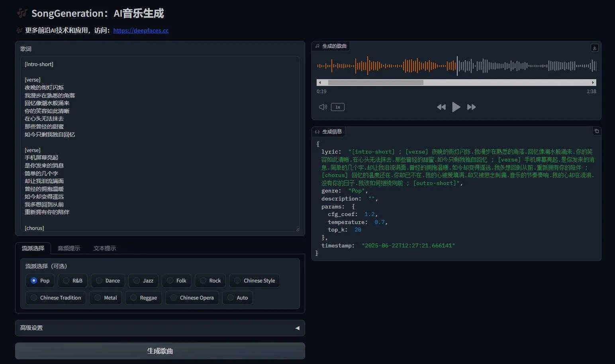Click inside the 歌词 lyrics text box
Image resolution: width=615 pixels, height=364 pixels.
(160, 143)
